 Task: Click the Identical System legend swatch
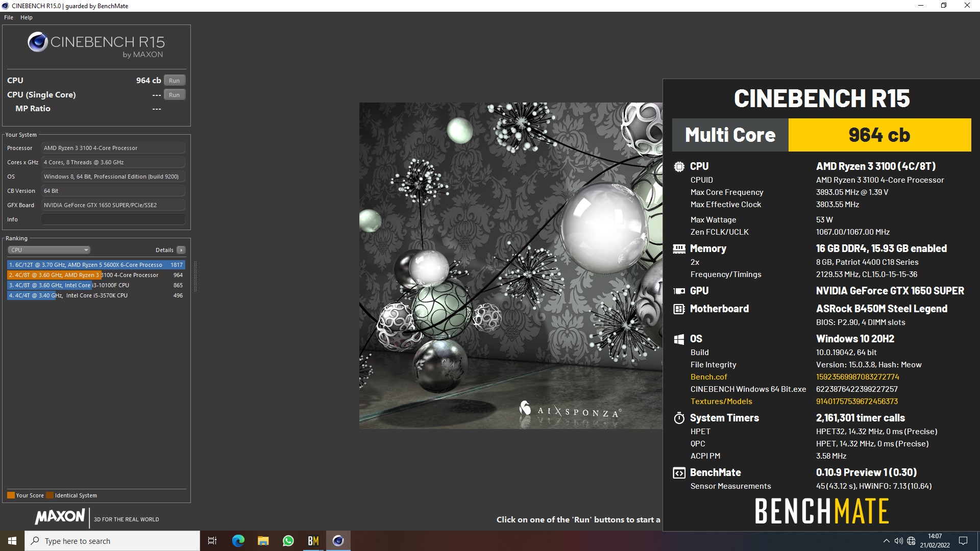coord(50,495)
